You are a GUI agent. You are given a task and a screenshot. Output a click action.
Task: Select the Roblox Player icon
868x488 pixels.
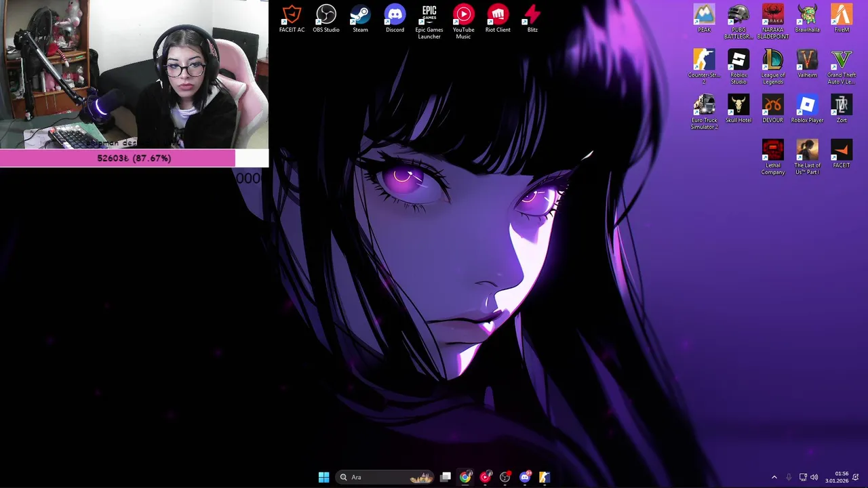(807, 108)
